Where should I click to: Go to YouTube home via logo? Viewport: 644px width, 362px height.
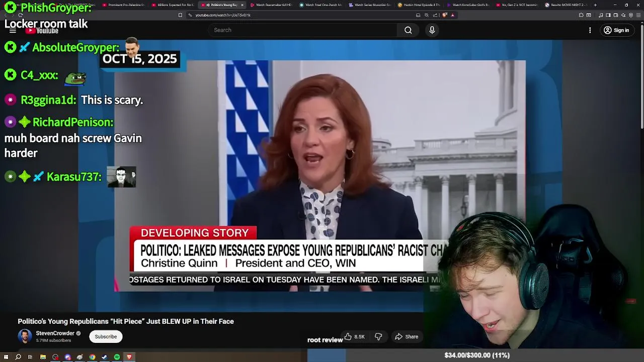pos(42,31)
